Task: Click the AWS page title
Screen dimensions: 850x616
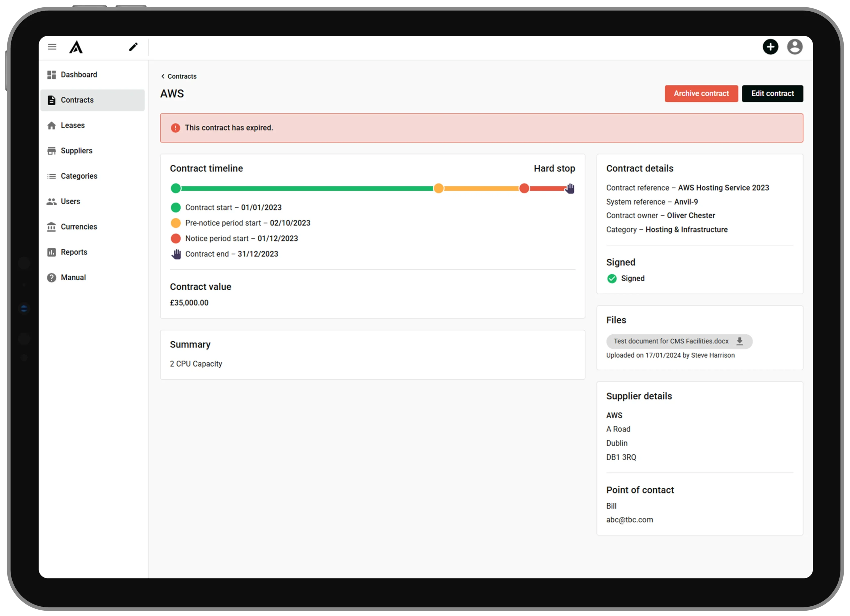Action: pyautogui.click(x=172, y=94)
